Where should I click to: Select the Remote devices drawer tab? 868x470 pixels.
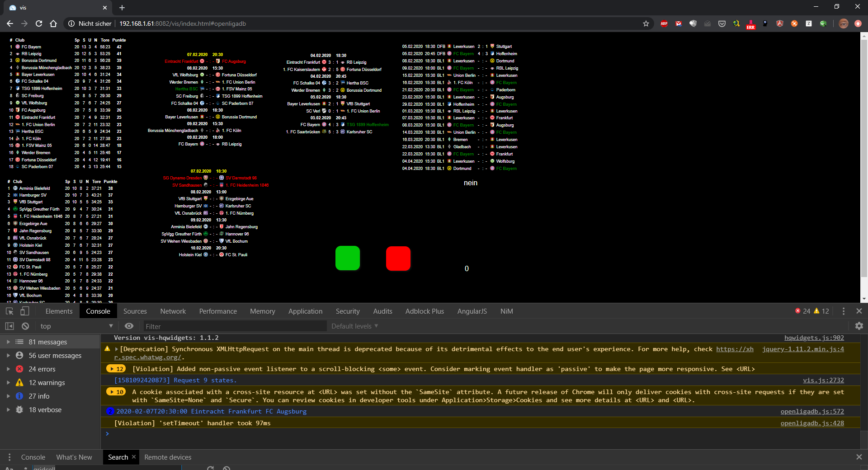click(x=168, y=457)
